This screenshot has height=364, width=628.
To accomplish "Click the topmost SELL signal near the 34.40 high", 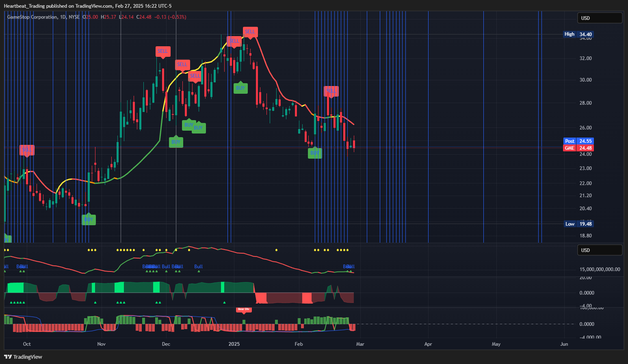I will tap(250, 32).
